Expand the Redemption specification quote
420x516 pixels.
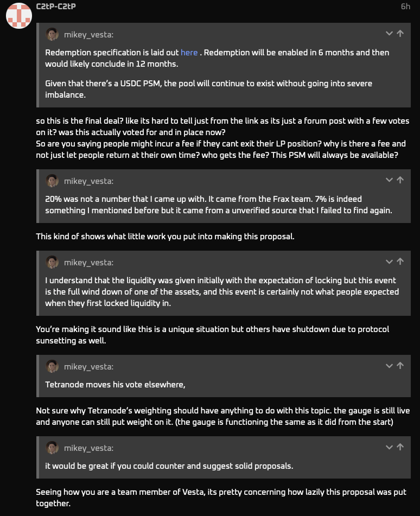(389, 34)
